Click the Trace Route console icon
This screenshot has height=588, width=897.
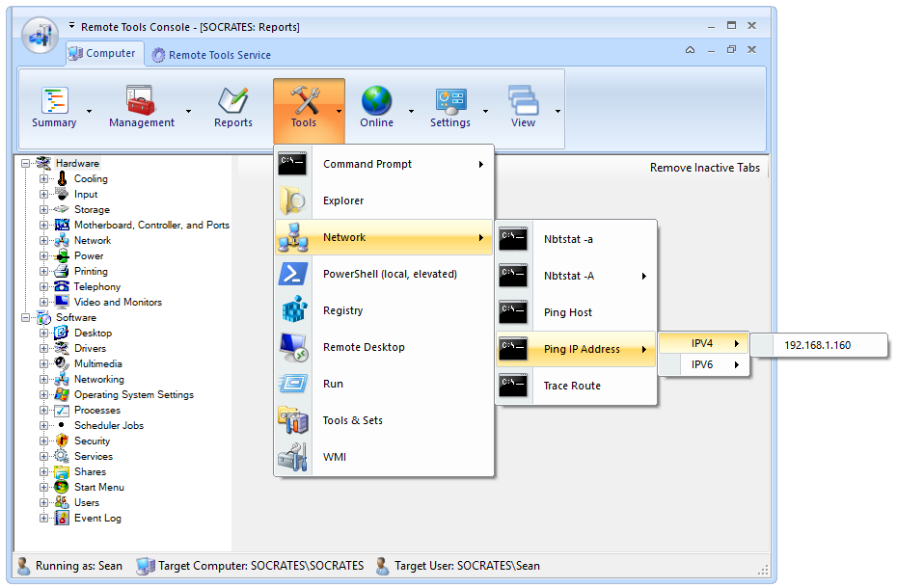point(512,386)
